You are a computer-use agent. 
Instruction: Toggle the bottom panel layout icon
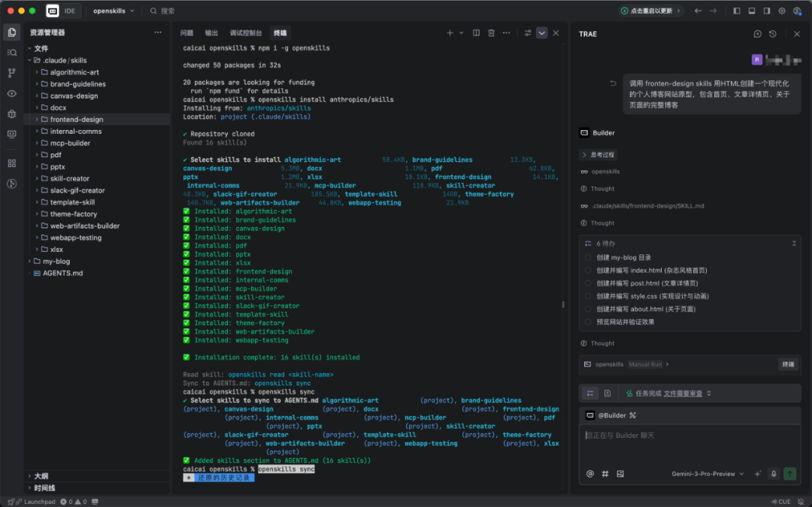click(751, 11)
